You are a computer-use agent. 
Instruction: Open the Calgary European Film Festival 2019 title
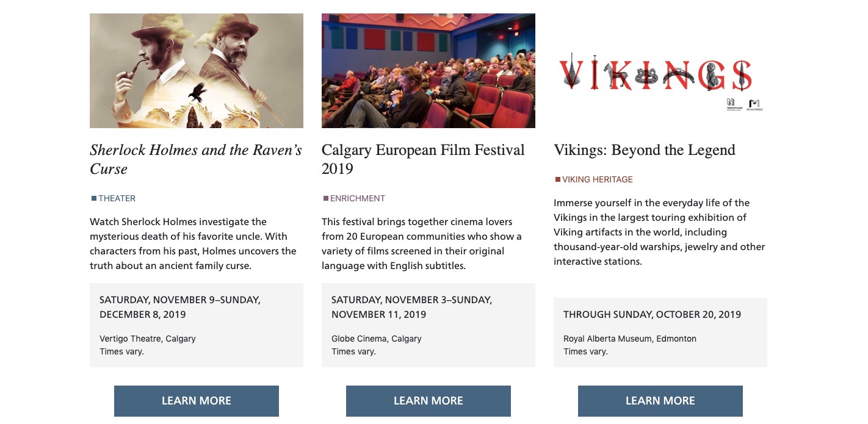[x=423, y=159]
